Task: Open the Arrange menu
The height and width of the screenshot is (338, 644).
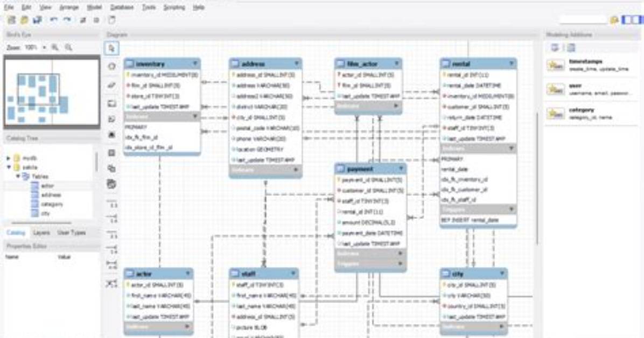Action: coord(68,8)
